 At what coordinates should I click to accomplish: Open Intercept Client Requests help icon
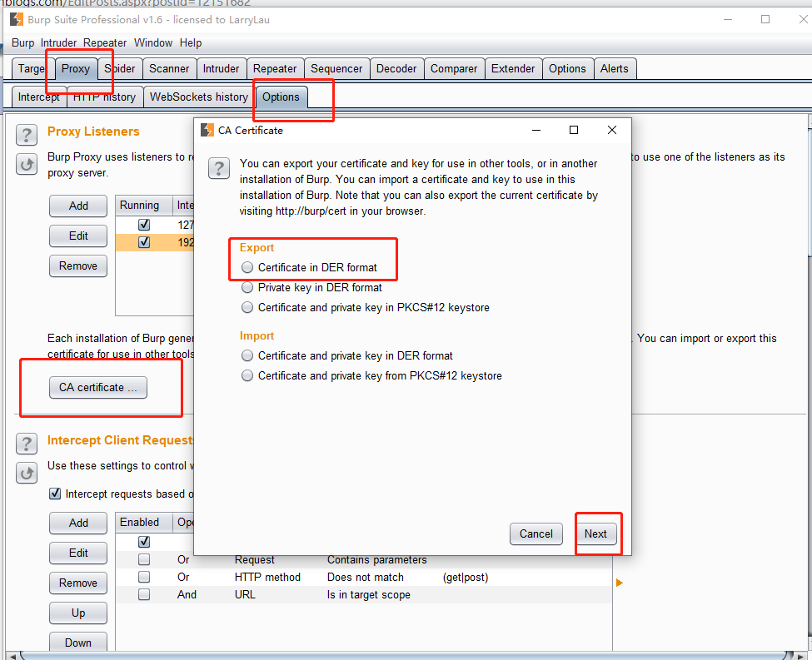pos(27,444)
